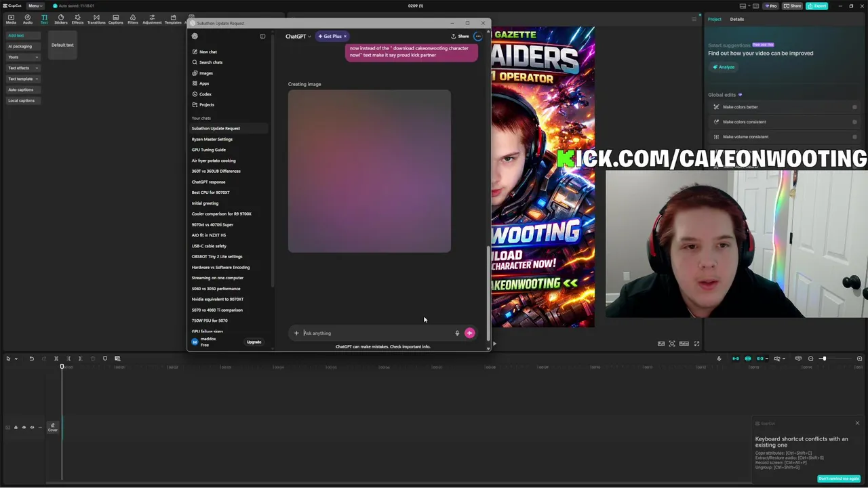Viewport: 868px width, 488px height.
Task: Click the Get Plus button in ChatGPT
Action: (x=332, y=37)
